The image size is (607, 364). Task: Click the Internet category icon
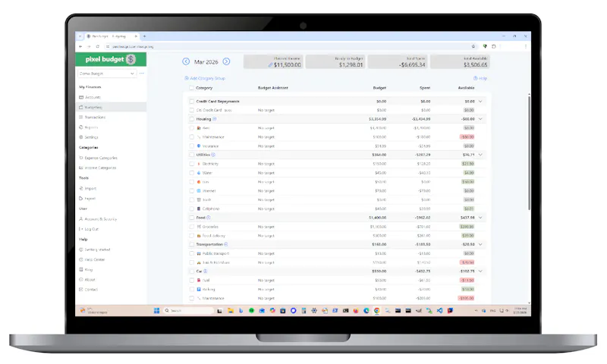click(x=199, y=190)
